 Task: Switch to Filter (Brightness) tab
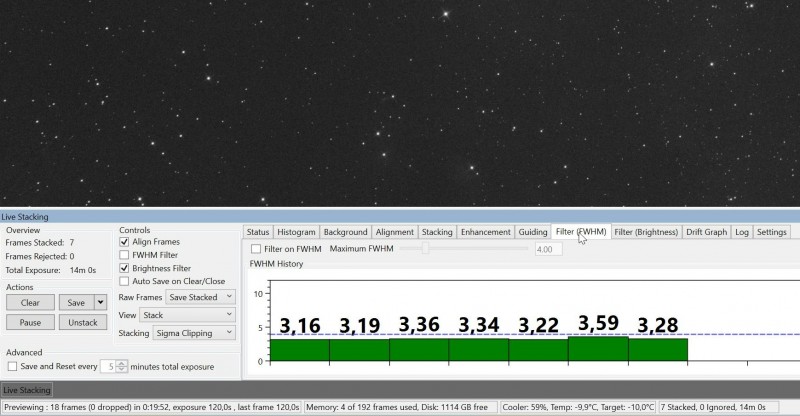point(646,232)
